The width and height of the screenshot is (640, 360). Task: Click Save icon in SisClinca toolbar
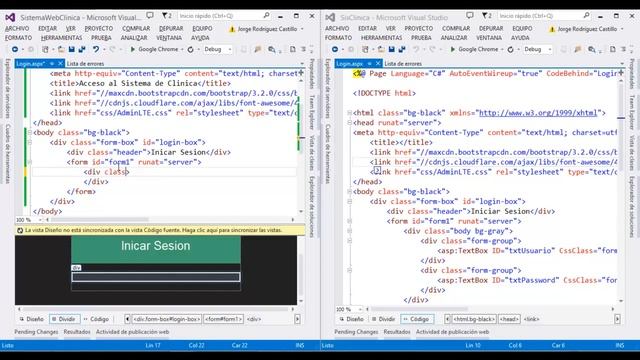(391, 49)
